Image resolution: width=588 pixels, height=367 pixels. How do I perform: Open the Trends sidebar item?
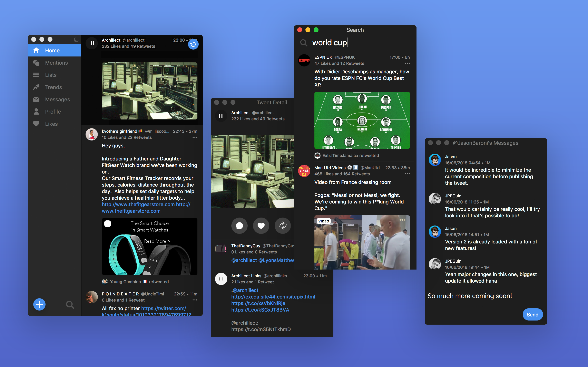[53, 87]
